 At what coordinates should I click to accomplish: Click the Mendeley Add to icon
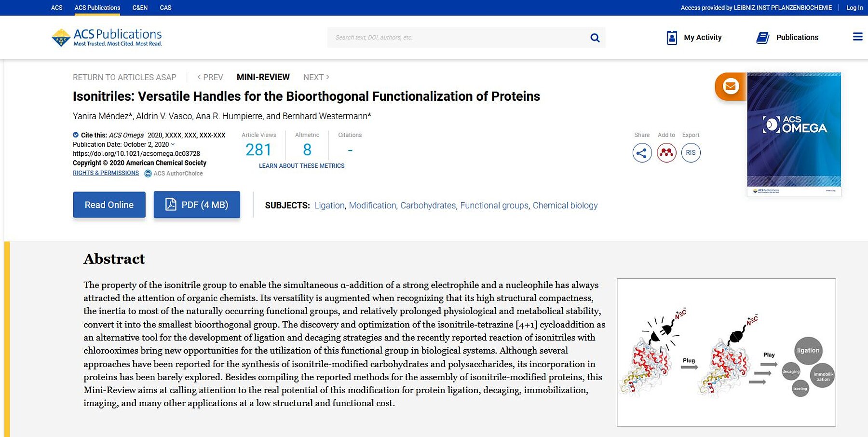coord(666,153)
